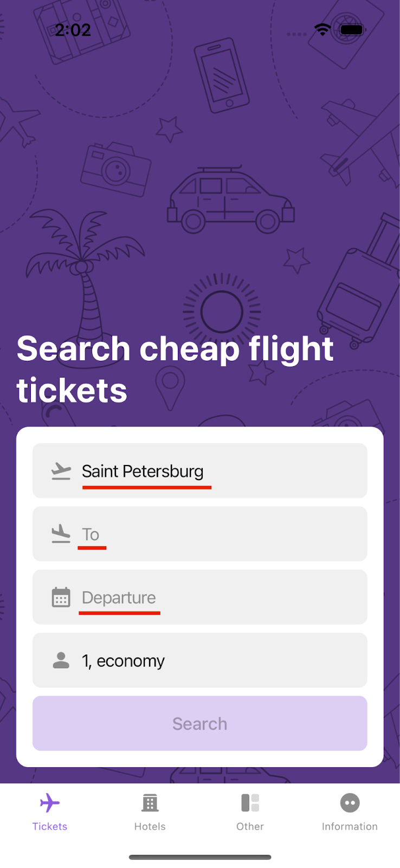Tap the Search cheap flight tickets heading

[175, 369]
